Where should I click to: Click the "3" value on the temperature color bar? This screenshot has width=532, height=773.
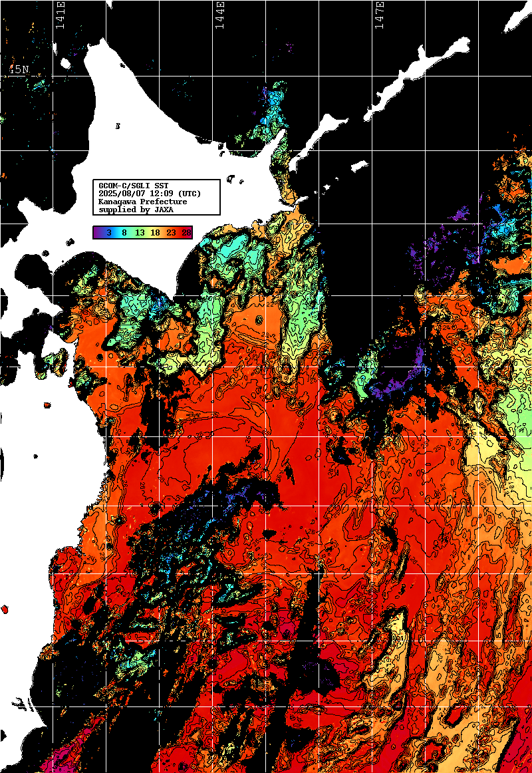(109, 233)
